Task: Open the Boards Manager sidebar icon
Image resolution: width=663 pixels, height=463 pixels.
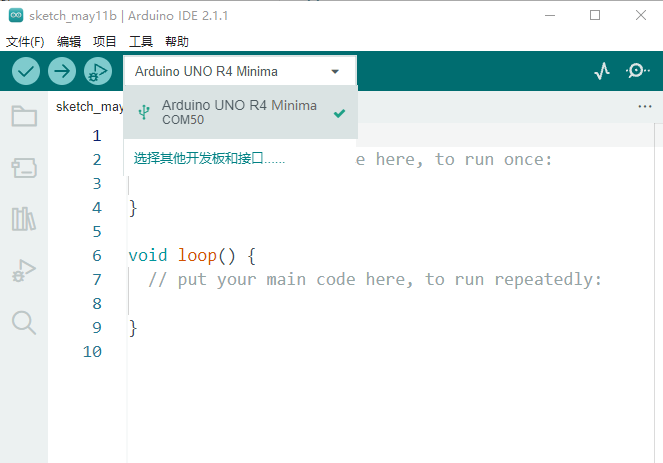Action: (24, 168)
